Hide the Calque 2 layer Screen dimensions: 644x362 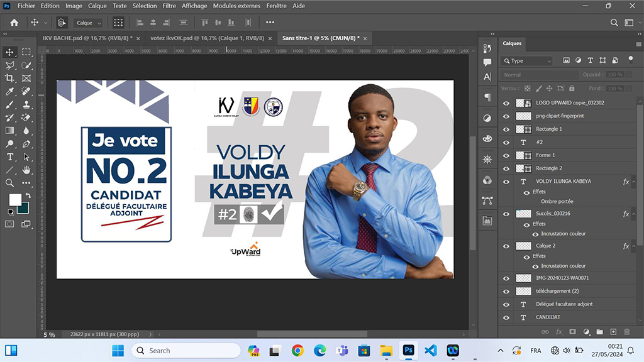click(506, 246)
